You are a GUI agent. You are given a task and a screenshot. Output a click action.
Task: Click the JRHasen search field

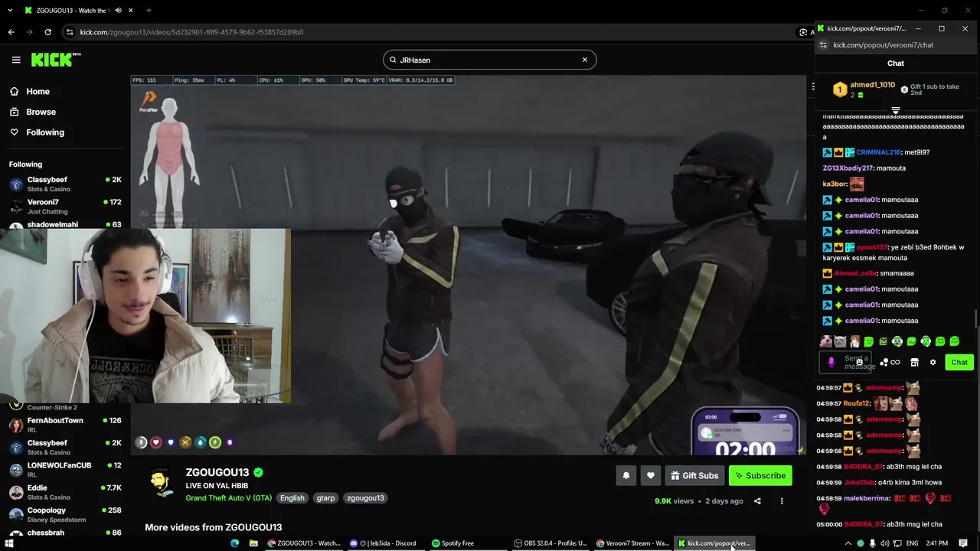coord(489,60)
